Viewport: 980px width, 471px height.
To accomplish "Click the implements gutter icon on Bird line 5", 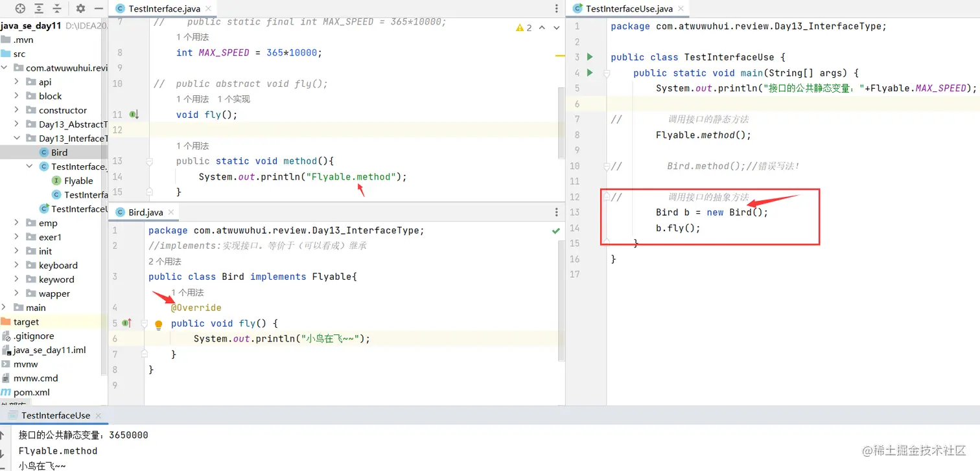I will 127,323.
